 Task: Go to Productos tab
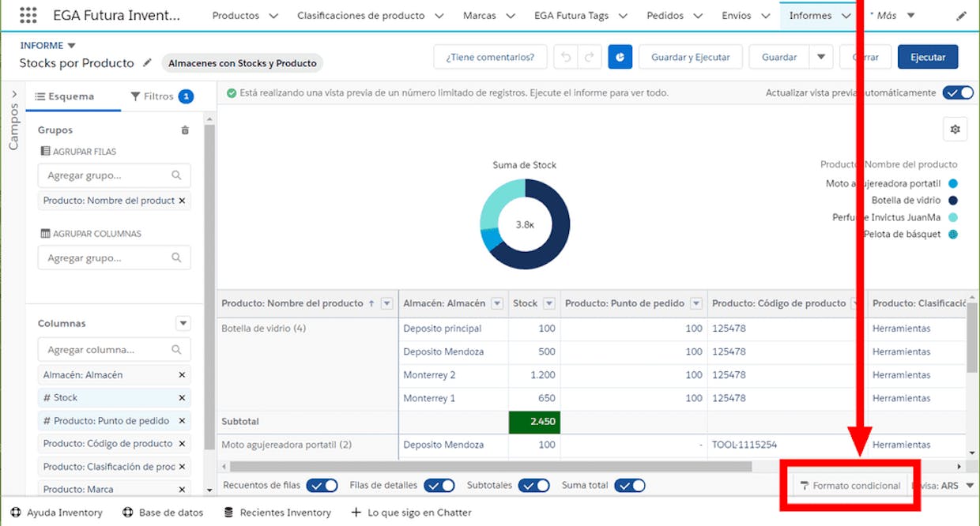click(236, 16)
